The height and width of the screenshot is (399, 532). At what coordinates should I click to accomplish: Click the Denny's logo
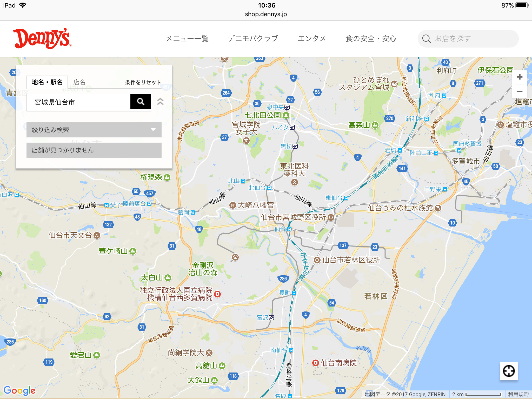pyautogui.click(x=42, y=38)
